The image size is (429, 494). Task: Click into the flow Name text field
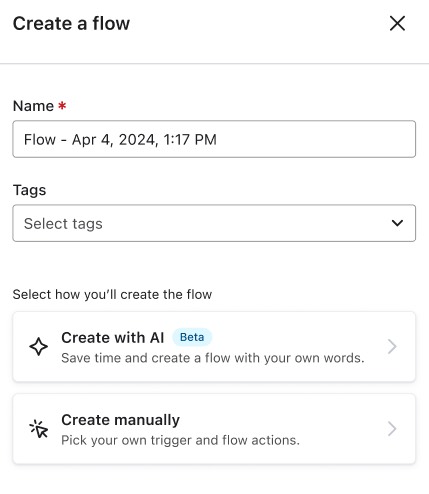tap(214, 139)
